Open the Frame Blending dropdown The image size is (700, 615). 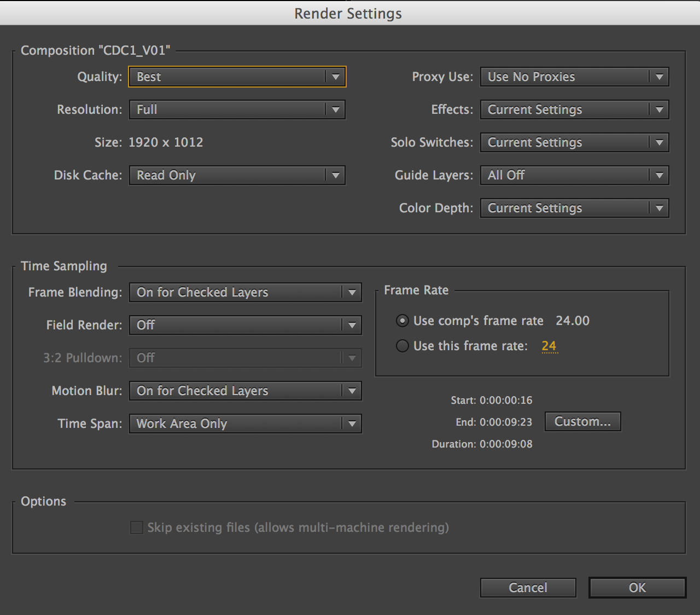pyautogui.click(x=245, y=292)
